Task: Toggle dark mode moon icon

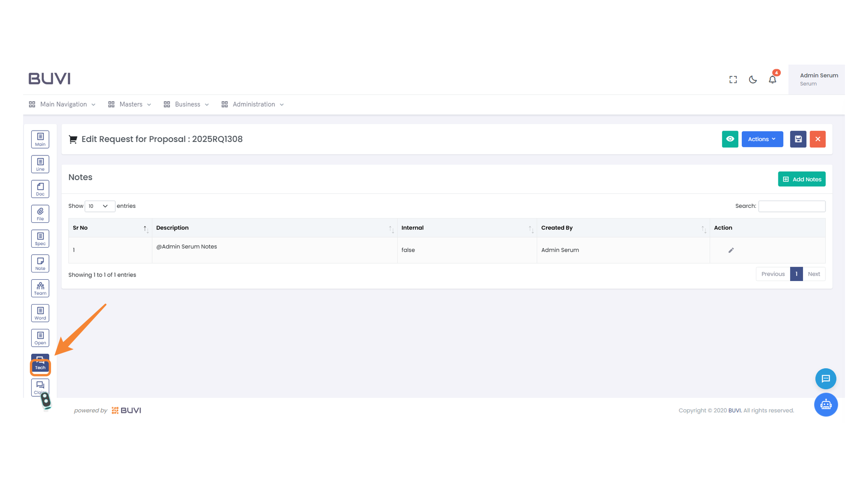Action: tap(753, 80)
